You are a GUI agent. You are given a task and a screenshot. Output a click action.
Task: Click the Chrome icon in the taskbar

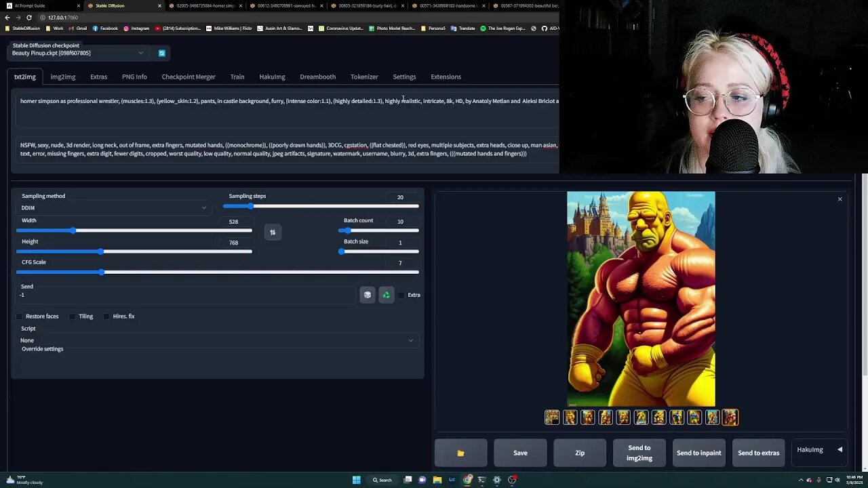467,480
